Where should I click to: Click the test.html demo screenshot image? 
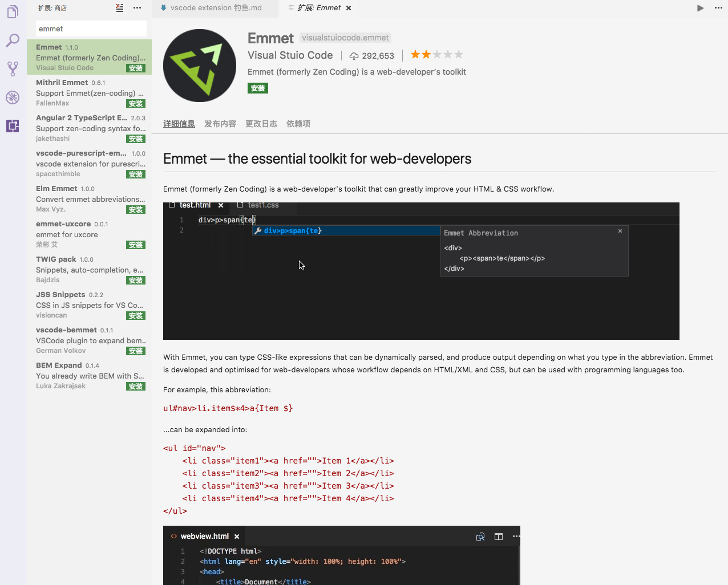coord(421,271)
